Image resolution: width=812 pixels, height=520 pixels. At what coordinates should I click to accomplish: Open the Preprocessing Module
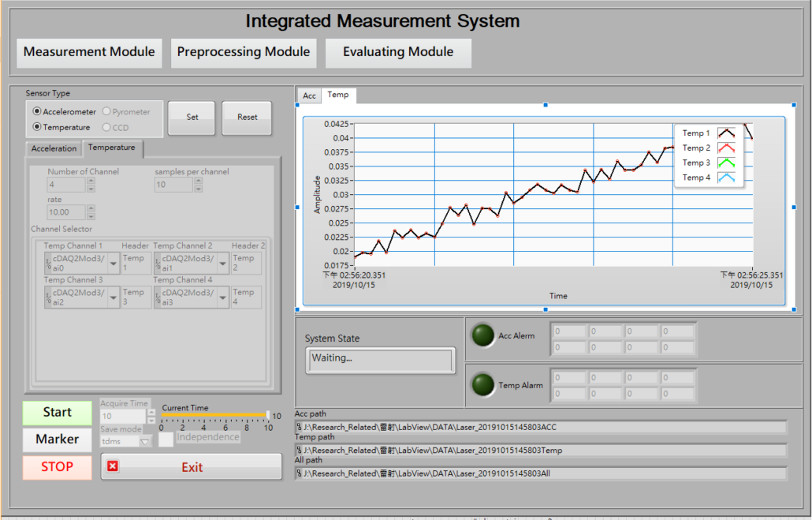[243, 53]
